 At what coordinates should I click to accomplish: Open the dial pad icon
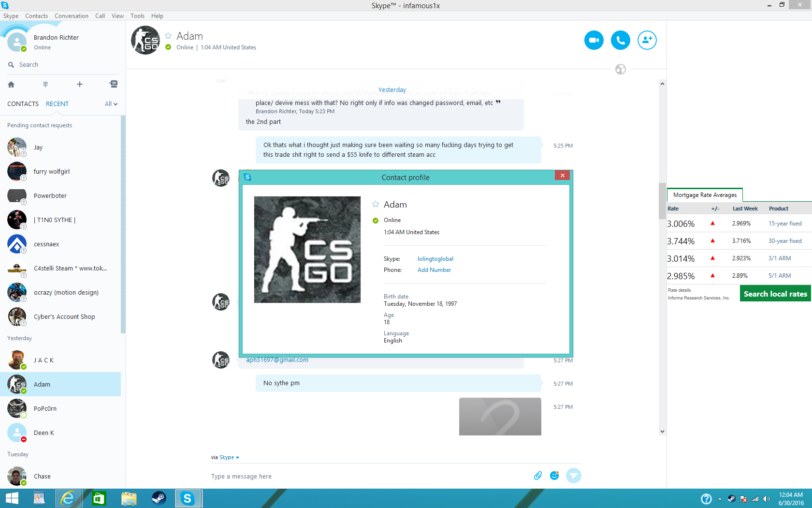point(45,84)
